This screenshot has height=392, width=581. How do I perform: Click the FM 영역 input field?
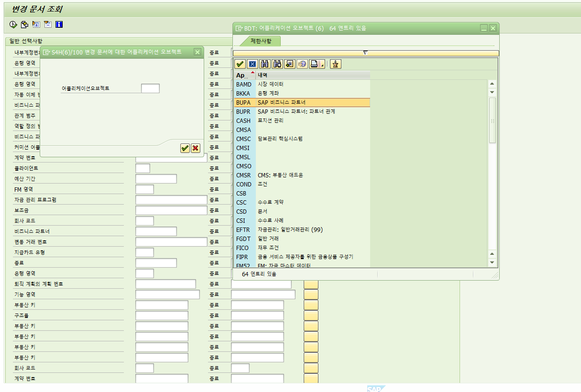[144, 189]
